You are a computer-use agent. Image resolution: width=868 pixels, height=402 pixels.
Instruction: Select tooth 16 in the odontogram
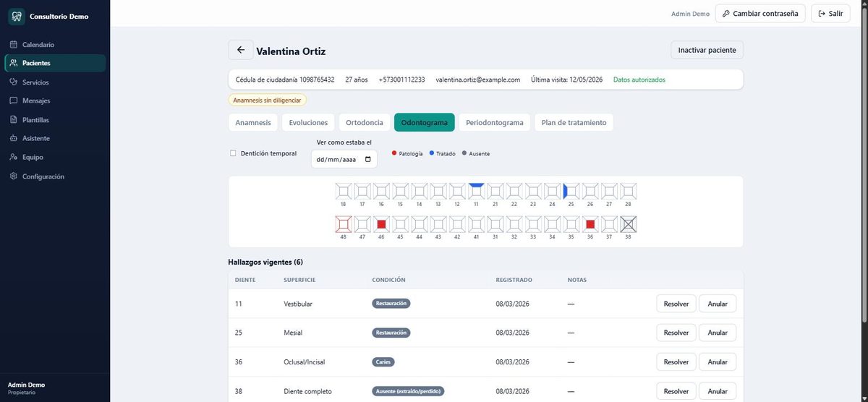381,191
